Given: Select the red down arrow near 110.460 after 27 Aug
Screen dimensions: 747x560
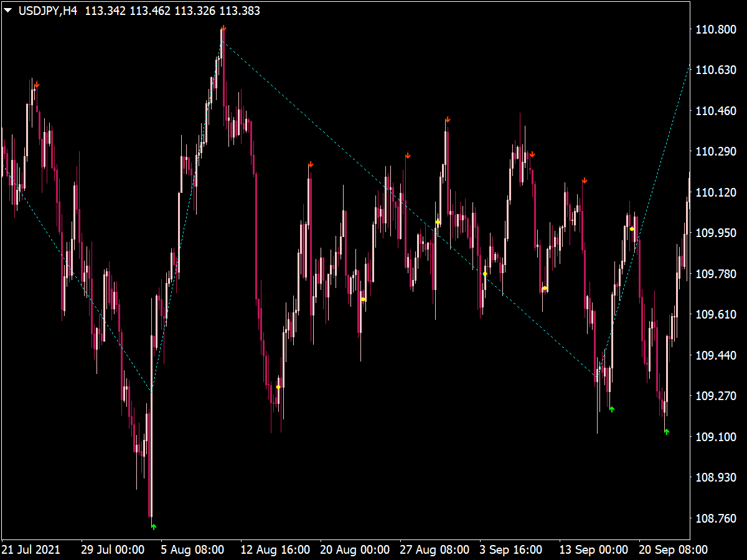Looking at the screenshot, I should [x=448, y=119].
